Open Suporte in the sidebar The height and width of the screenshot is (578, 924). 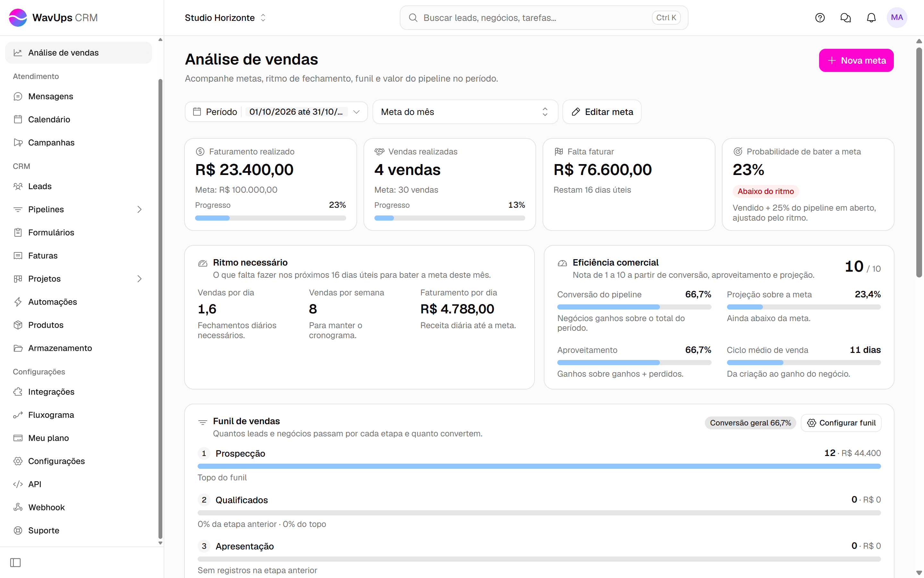click(x=78, y=530)
